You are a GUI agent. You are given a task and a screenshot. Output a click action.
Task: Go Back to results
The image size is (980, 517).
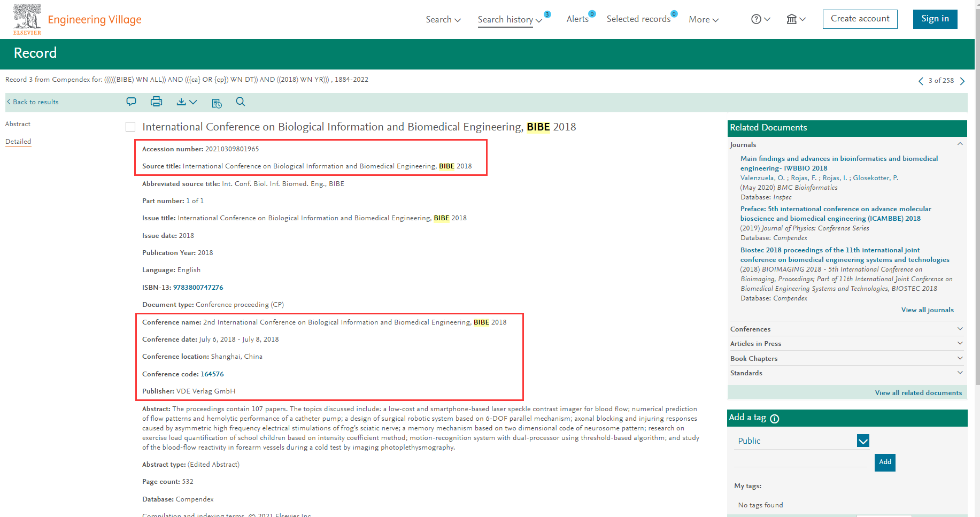pos(33,102)
